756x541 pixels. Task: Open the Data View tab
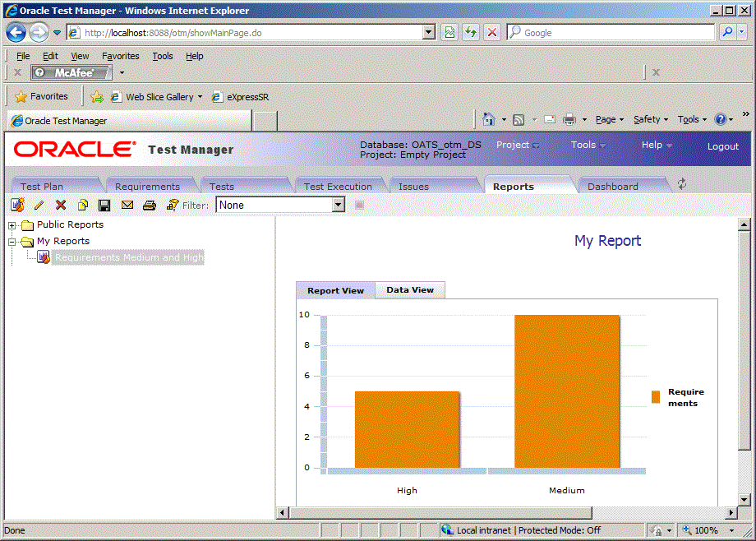(x=410, y=290)
